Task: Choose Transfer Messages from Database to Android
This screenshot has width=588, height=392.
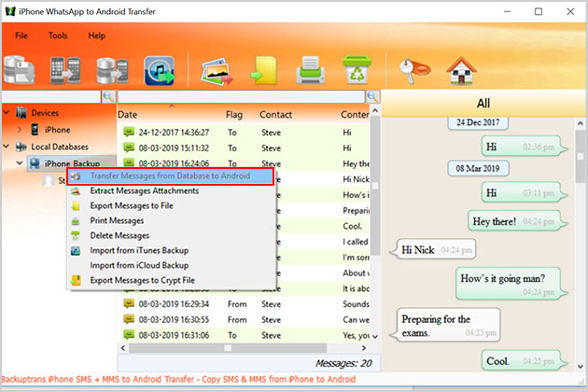Action: 170,175
